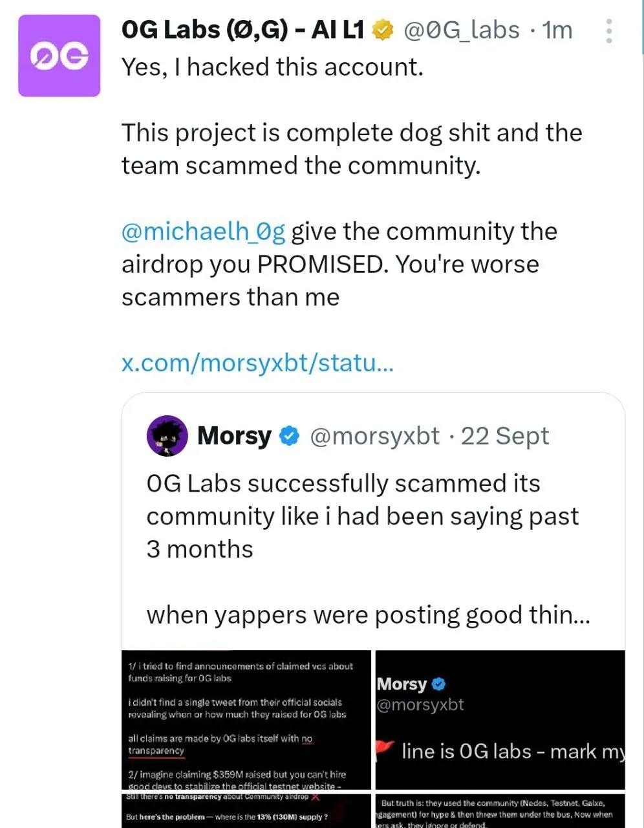
Task: Visit the @morsyxbt handle in quoted post header
Action: point(375,436)
